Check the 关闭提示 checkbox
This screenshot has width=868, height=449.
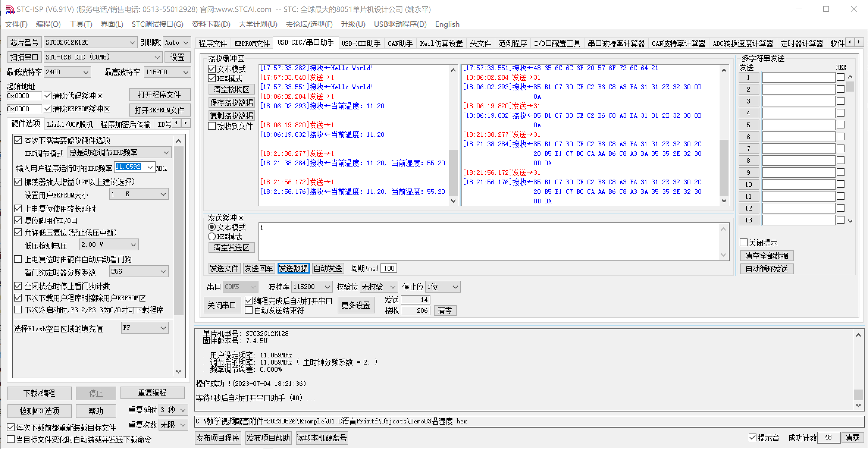pos(744,243)
